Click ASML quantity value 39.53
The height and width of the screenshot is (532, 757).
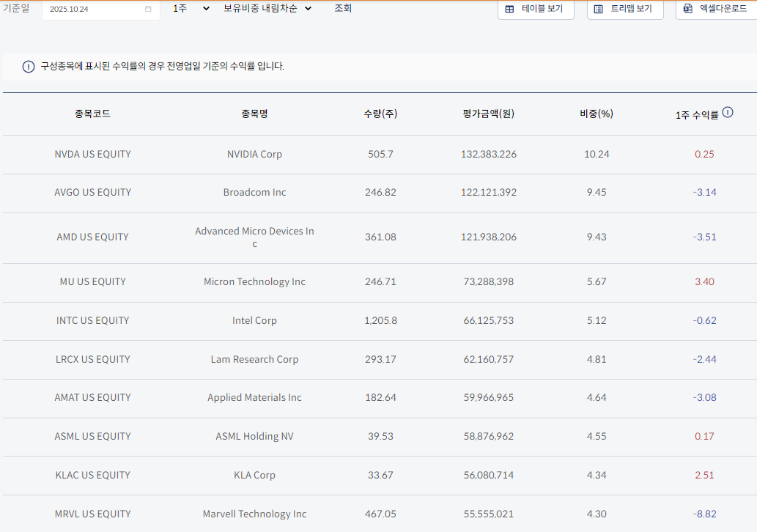tap(380, 437)
